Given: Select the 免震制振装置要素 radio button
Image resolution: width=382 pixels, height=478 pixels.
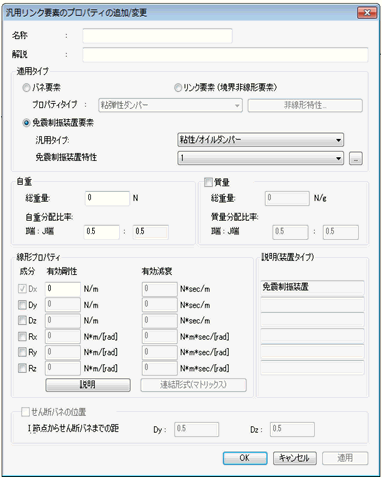Looking at the screenshot, I should [x=26, y=123].
